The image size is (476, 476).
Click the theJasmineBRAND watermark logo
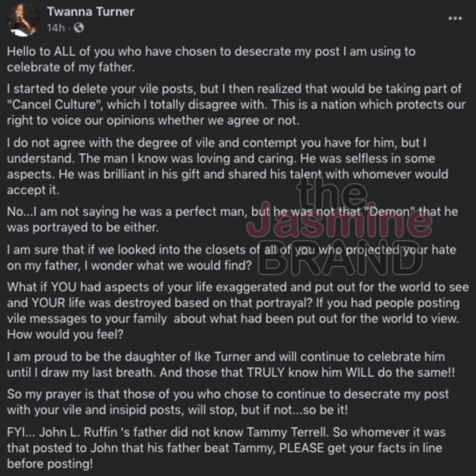[x=340, y=225]
